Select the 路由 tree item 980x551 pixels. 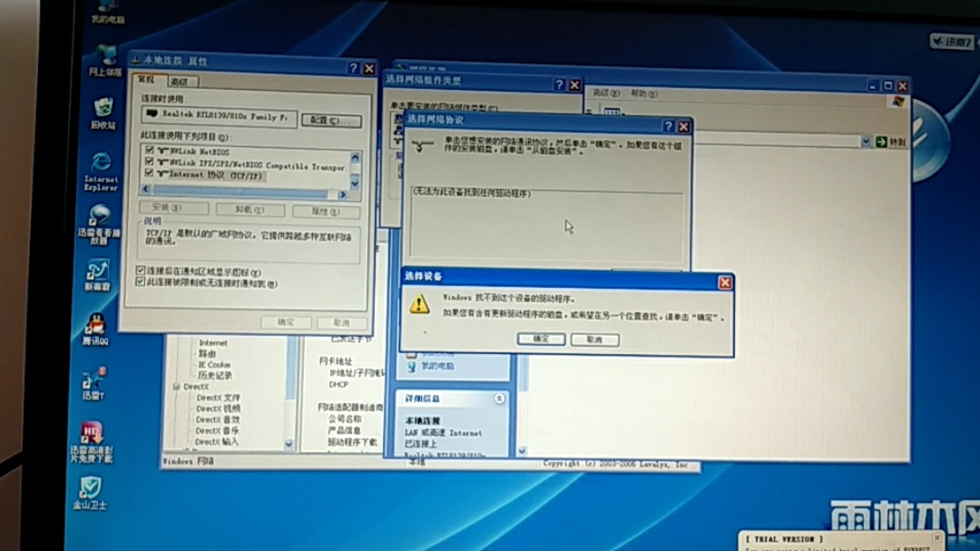[207, 353]
